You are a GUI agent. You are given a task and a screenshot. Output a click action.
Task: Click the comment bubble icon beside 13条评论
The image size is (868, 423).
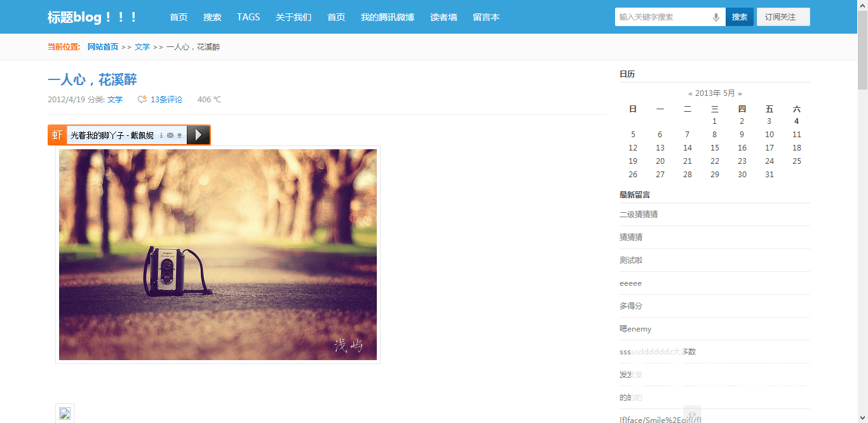pyautogui.click(x=142, y=99)
